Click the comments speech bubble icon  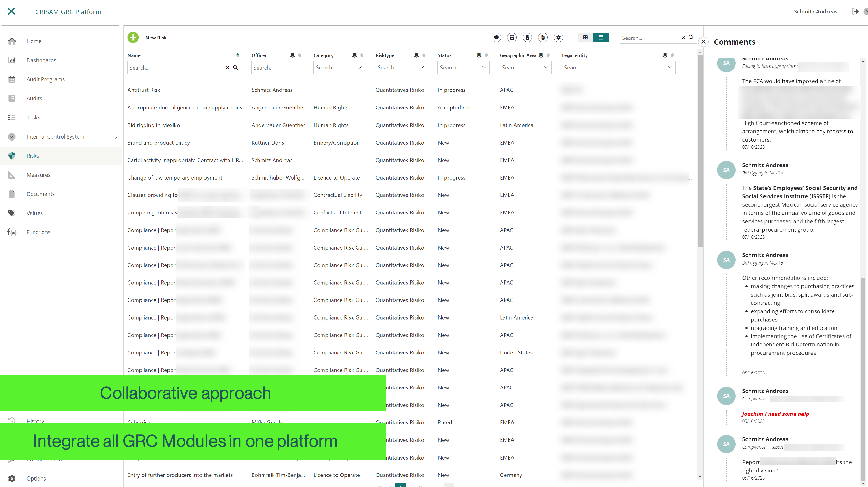[x=496, y=38]
